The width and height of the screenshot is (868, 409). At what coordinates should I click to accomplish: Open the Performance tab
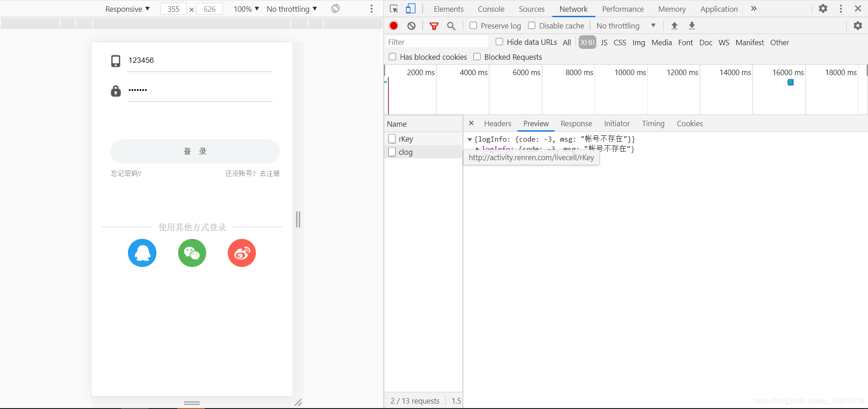tap(623, 9)
